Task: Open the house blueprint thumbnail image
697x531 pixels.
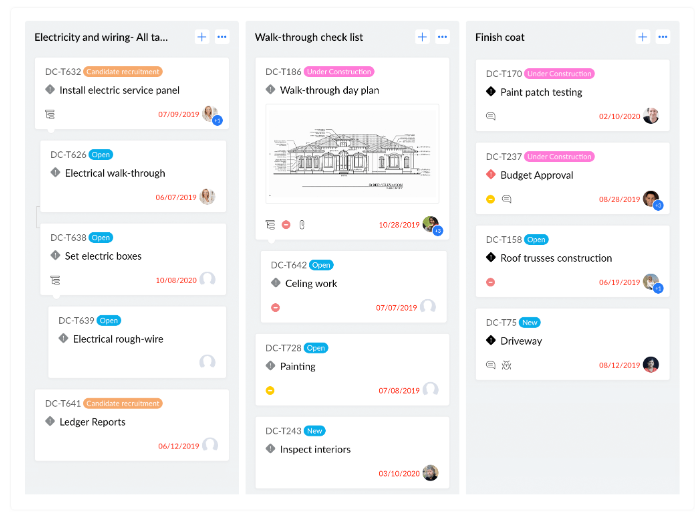Action: coord(352,153)
